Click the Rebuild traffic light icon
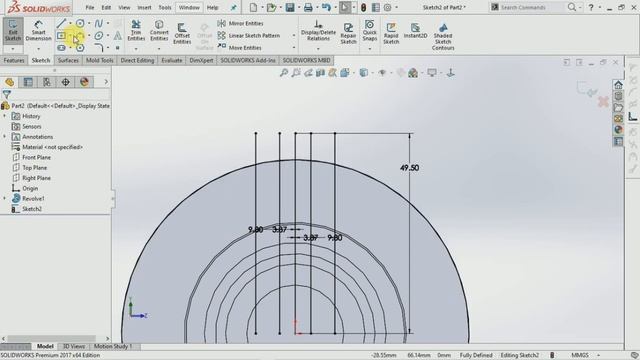The image size is (640, 360). [363, 7]
